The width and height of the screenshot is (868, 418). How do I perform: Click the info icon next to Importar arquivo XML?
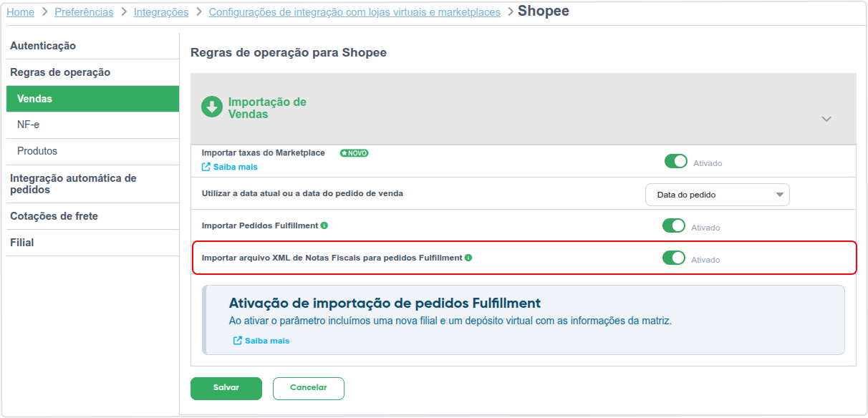coord(468,258)
